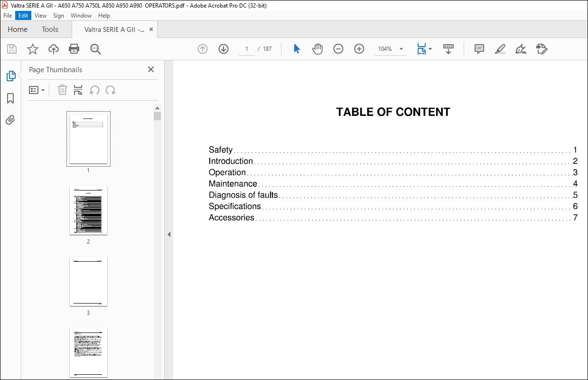588x380 pixels.
Task: Click the upload to cloud icon
Action: 54,49
